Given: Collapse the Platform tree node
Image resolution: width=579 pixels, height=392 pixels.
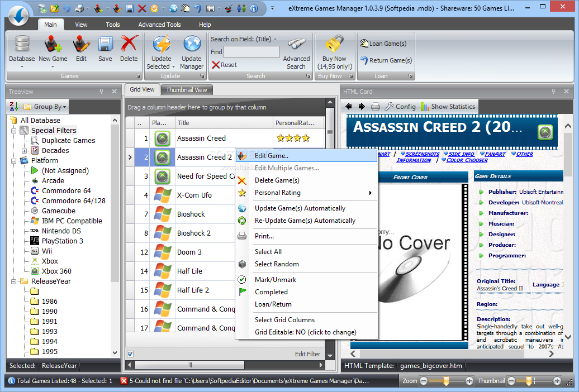Looking at the screenshot, I should pos(13,161).
